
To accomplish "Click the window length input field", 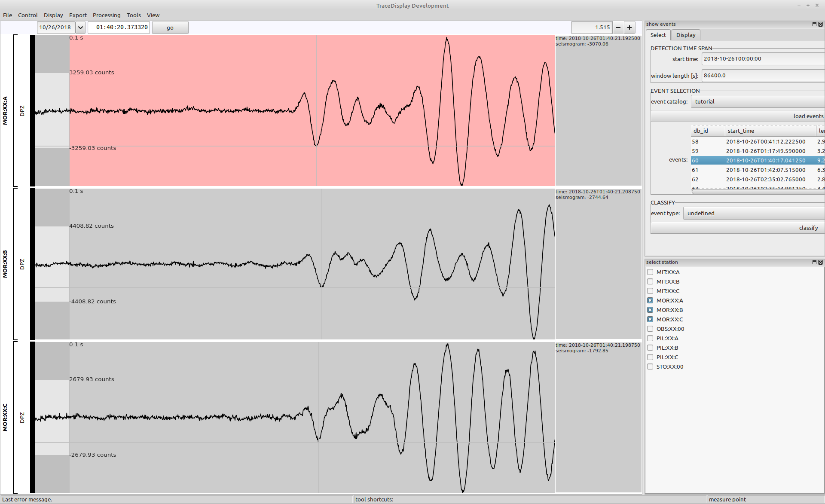I will pyautogui.click(x=763, y=76).
